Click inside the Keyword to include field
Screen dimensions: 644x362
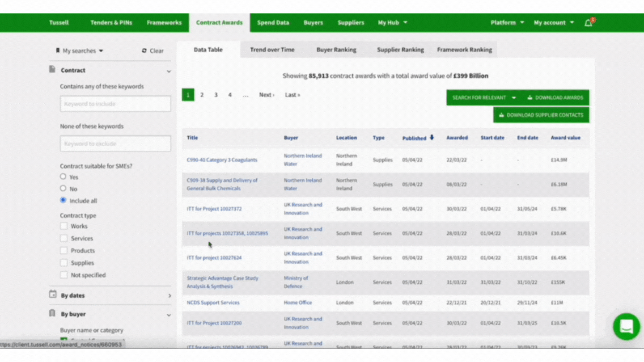tap(115, 104)
